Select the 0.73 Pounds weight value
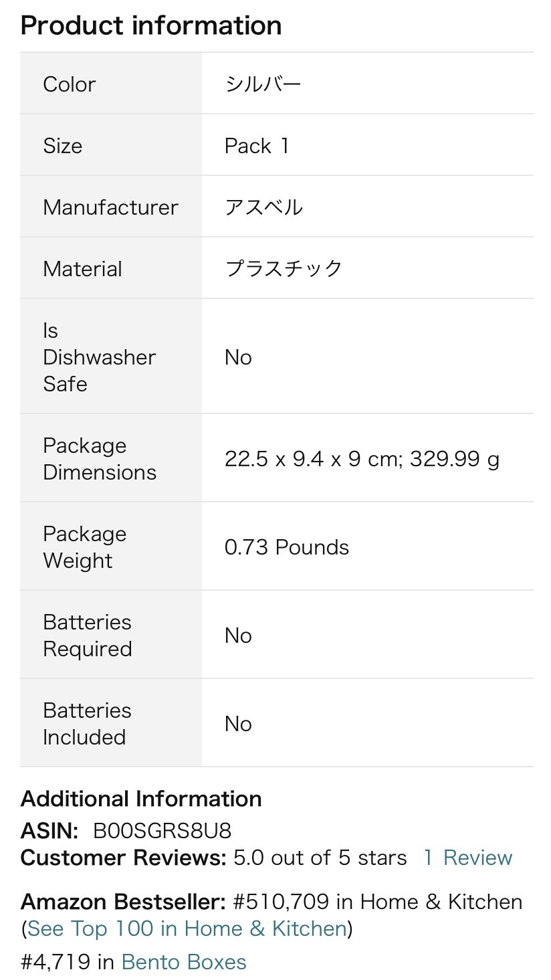 tap(287, 547)
